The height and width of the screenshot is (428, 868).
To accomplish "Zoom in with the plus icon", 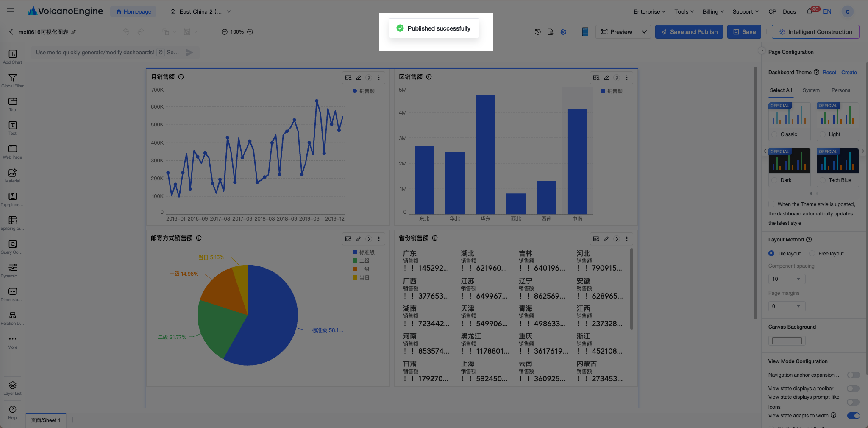I will [250, 32].
